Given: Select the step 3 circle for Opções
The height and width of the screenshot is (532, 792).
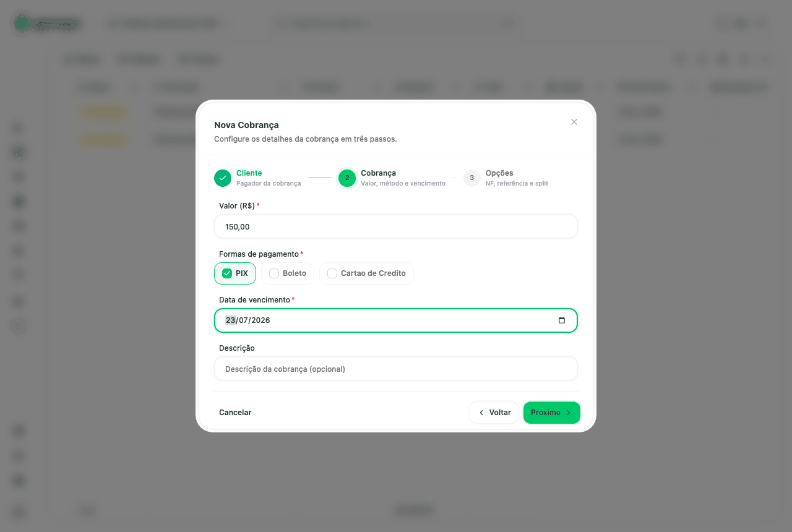Looking at the screenshot, I should click(x=472, y=178).
